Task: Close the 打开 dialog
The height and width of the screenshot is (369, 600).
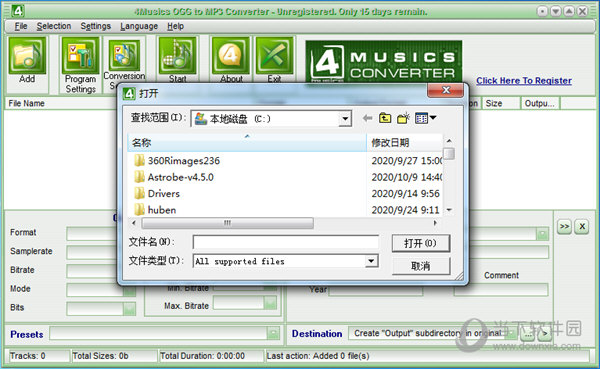Action: pyautogui.click(x=446, y=90)
